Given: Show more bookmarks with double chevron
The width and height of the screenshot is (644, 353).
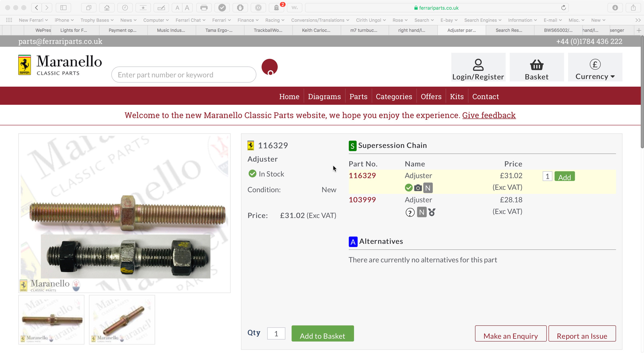Looking at the screenshot, I should [638, 20].
